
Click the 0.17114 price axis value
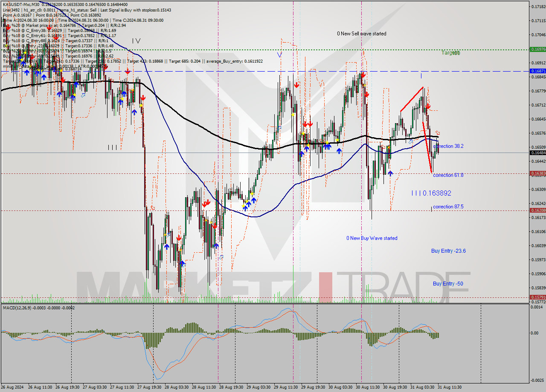[x=538, y=20]
